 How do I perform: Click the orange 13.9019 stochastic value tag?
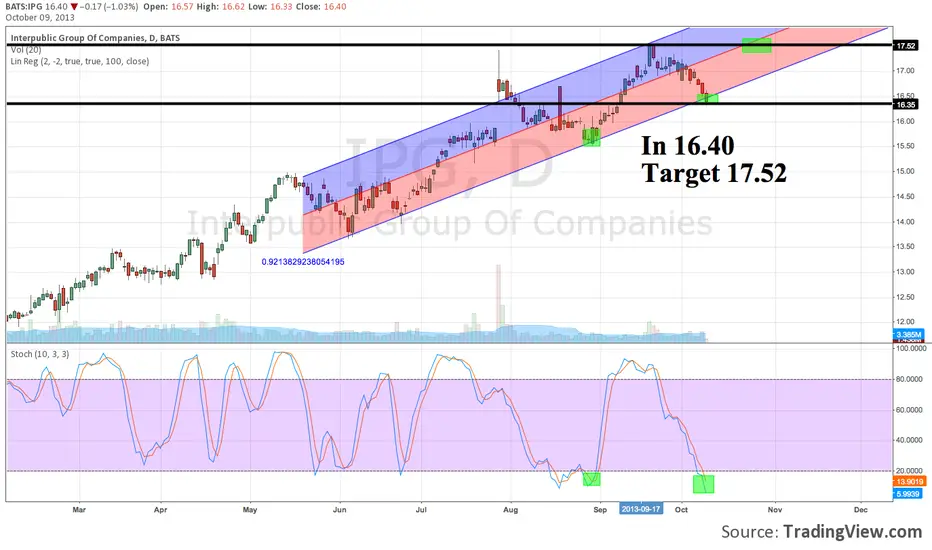coord(909,482)
